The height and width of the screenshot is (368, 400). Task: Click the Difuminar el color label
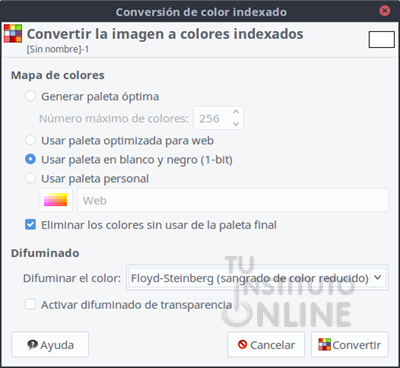(x=72, y=278)
